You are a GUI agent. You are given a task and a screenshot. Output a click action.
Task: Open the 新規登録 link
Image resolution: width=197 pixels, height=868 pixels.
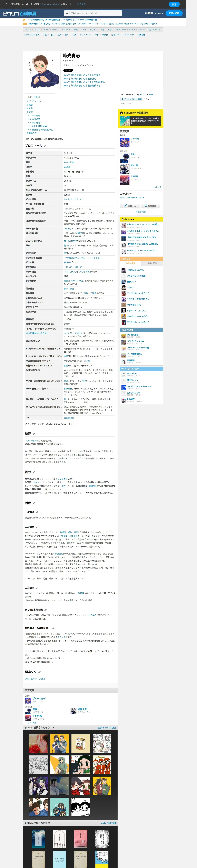tap(149, 13)
